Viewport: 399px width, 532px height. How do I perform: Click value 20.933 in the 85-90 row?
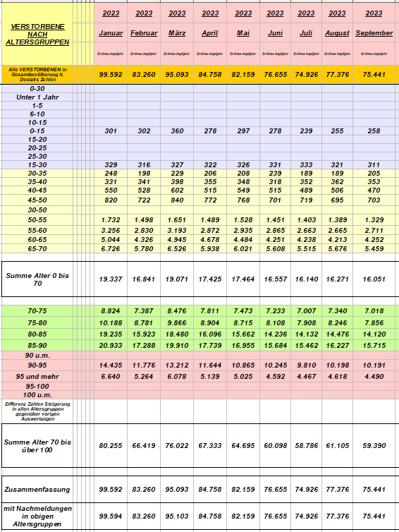pyautogui.click(x=111, y=346)
